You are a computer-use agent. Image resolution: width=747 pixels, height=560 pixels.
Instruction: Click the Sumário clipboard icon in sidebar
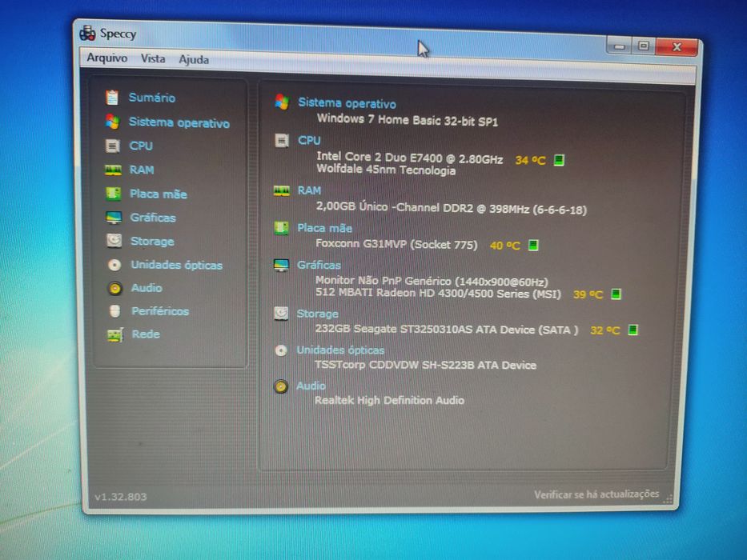tap(112, 97)
